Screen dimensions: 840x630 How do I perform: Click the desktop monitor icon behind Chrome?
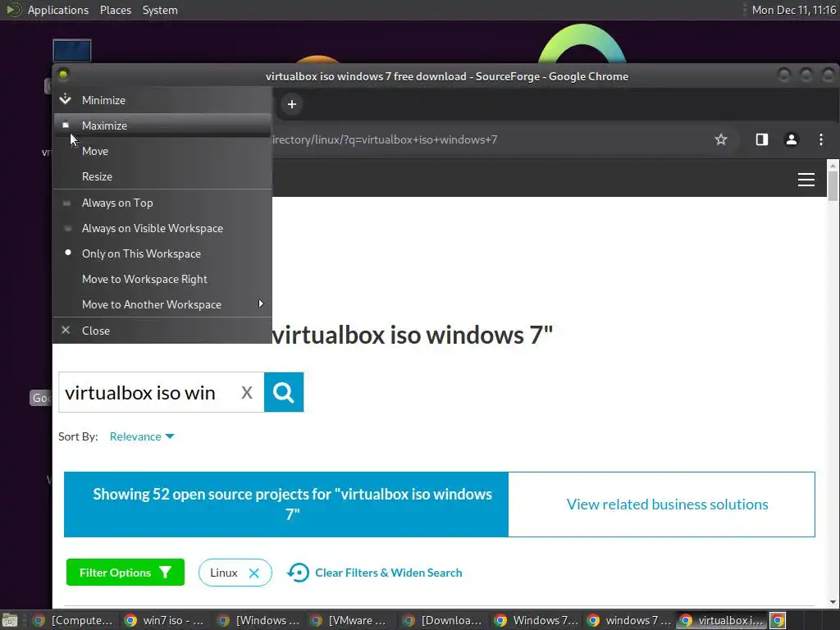point(72,51)
